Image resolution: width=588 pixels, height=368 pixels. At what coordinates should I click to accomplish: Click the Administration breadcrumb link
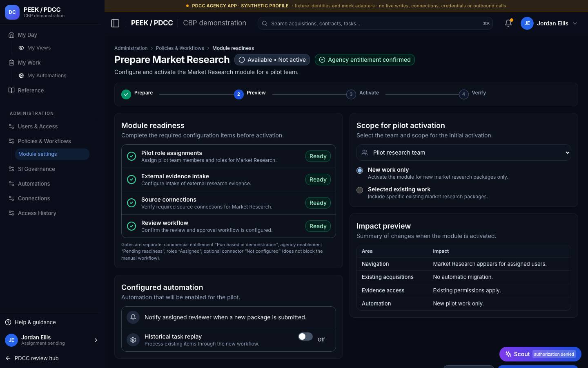(131, 48)
